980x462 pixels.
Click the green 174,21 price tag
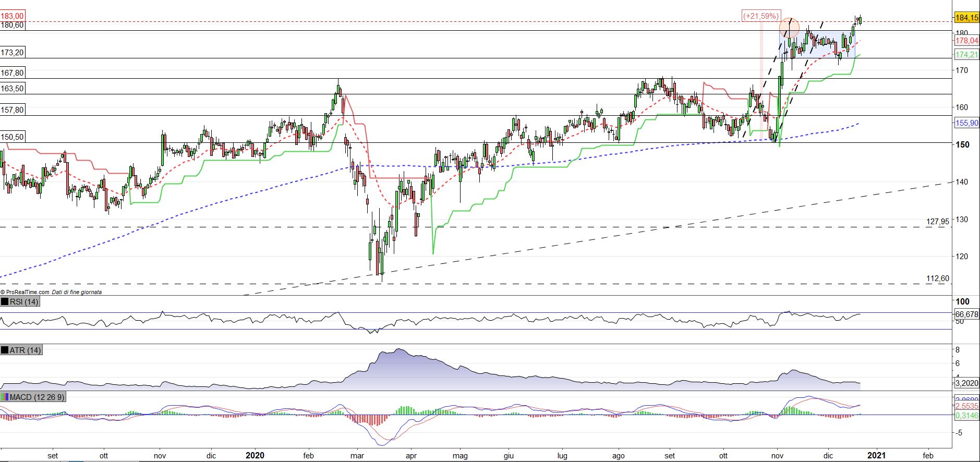pyautogui.click(x=966, y=55)
